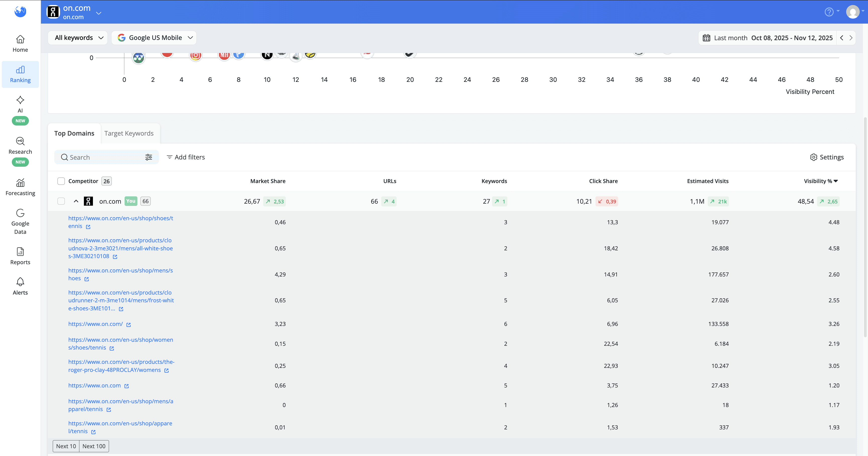The height and width of the screenshot is (456, 868).
Task: Open the Home section in the sidebar
Action: (x=20, y=44)
